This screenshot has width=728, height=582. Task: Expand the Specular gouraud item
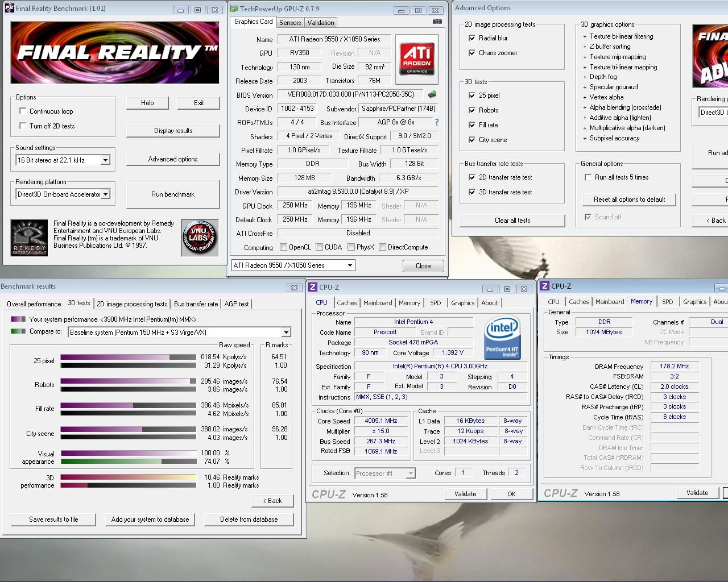pos(585,87)
